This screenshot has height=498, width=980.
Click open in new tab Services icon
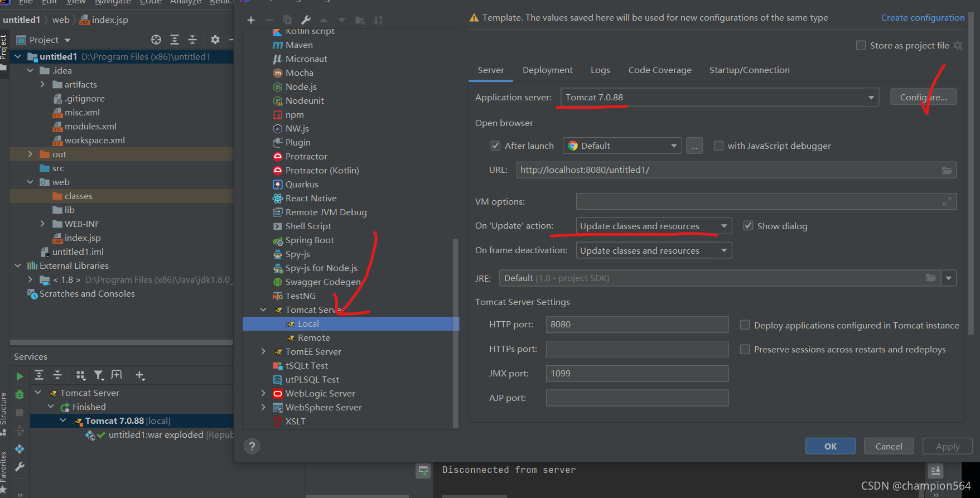pos(117,375)
